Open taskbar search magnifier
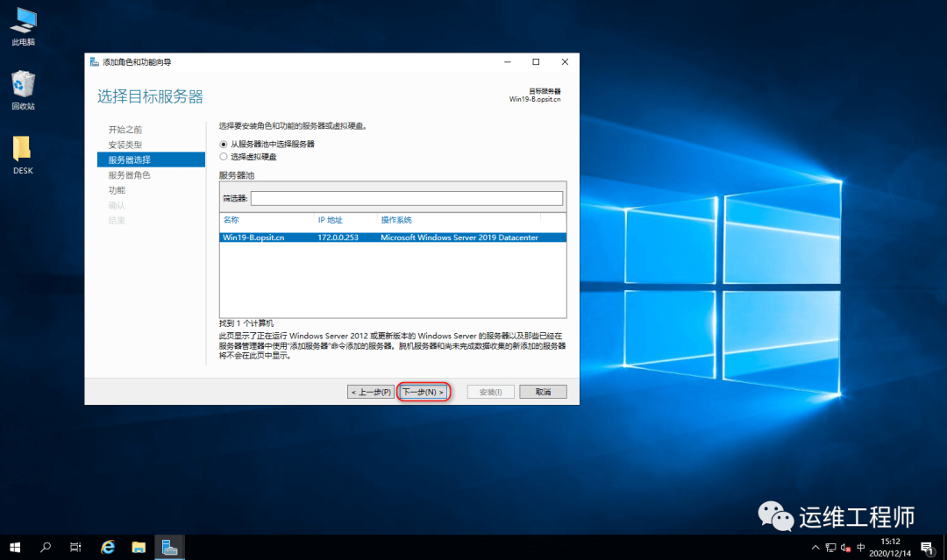This screenshot has width=947, height=560. point(46,548)
